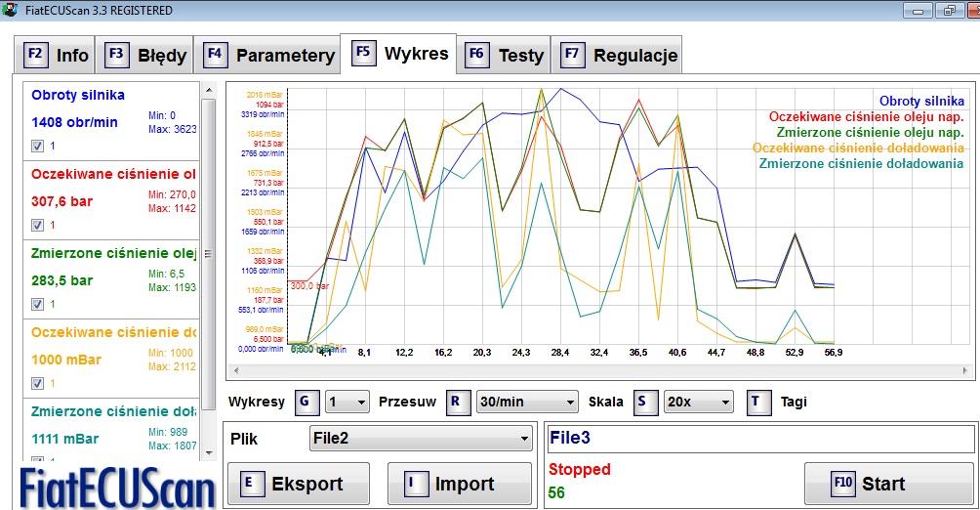
Task: Click the vertical scrollbar thumb of the parameter list
Action: (x=209, y=253)
